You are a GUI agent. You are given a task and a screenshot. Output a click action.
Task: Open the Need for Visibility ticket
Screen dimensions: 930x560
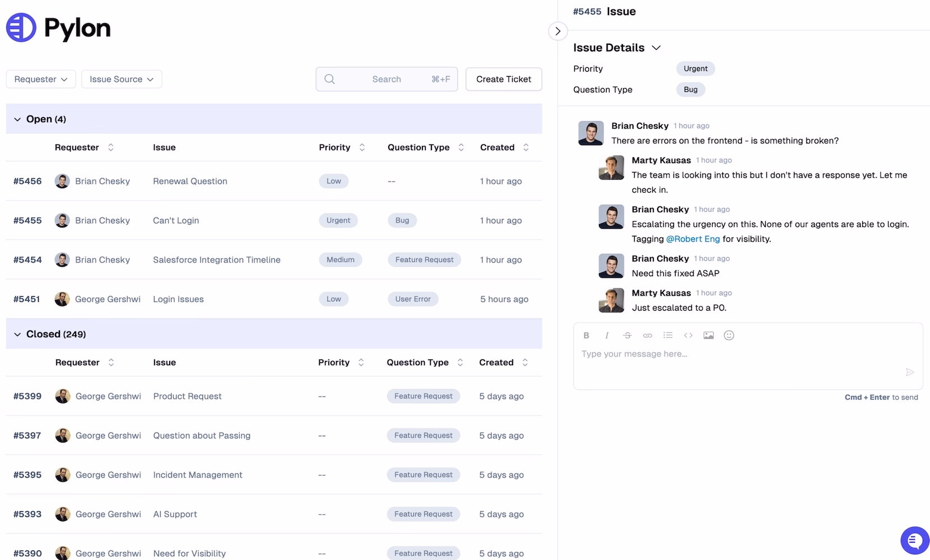click(x=274, y=547)
